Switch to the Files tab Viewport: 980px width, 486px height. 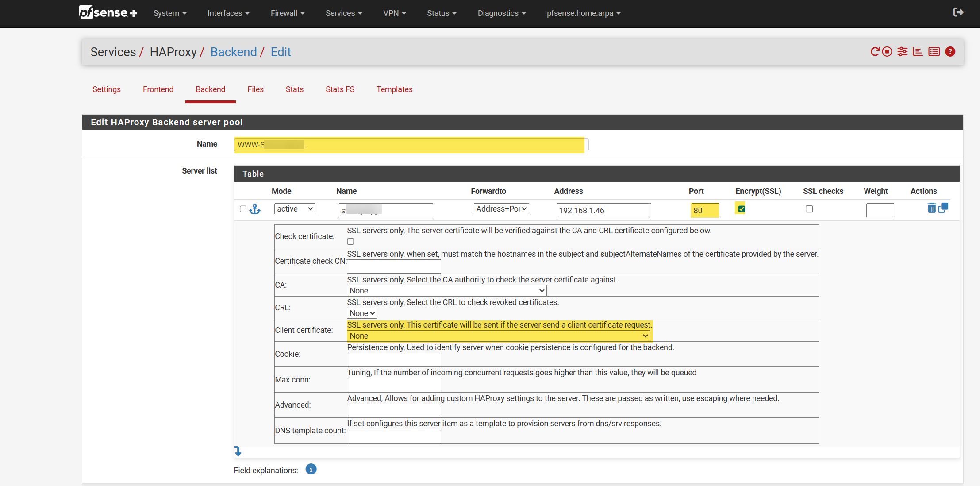pos(255,89)
